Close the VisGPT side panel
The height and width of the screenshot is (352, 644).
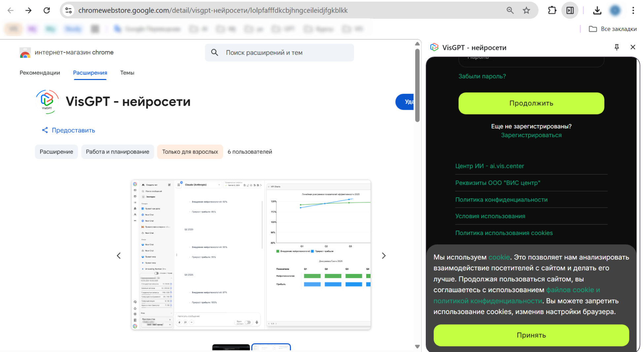633,47
